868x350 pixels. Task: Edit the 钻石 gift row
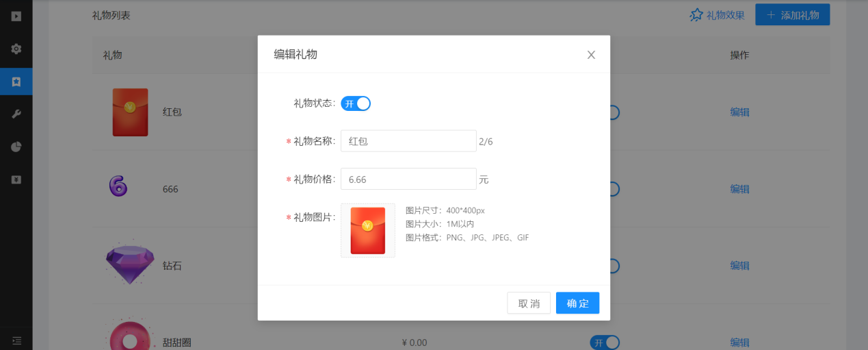click(739, 266)
